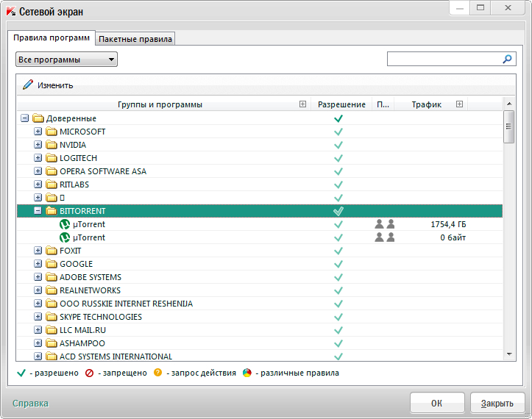Expand the Группы и программы column

click(302, 104)
